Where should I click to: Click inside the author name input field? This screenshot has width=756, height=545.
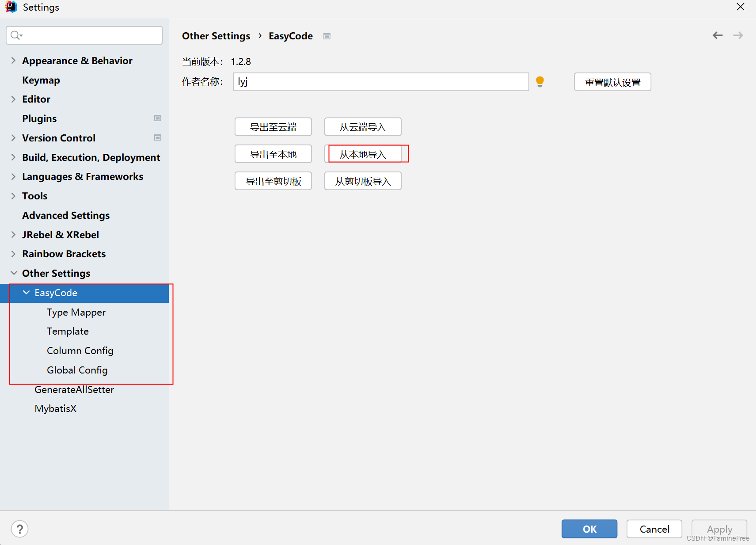pyautogui.click(x=380, y=82)
